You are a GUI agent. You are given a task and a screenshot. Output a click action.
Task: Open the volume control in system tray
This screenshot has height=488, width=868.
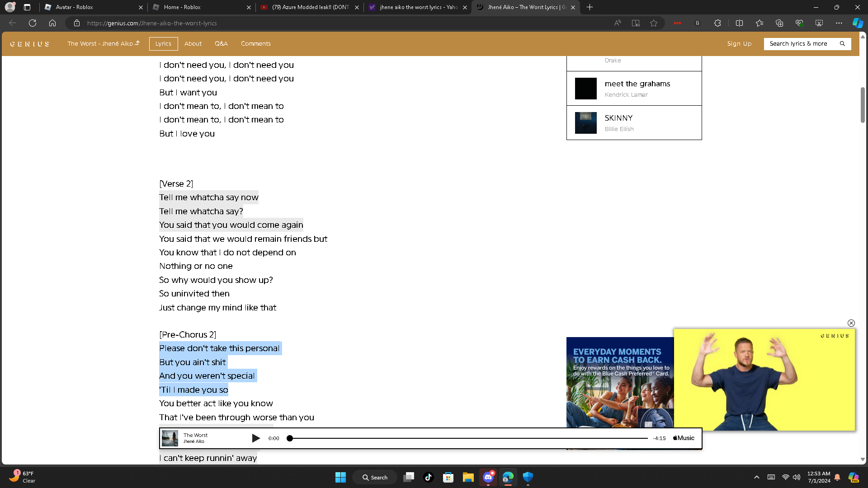[797, 477]
